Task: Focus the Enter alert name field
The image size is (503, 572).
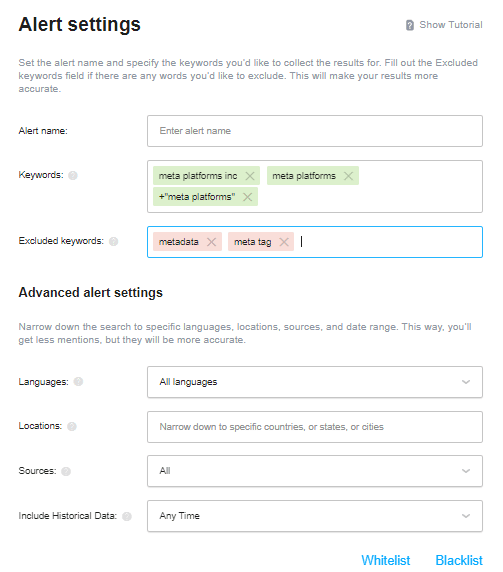Action: (x=315, y=131)
